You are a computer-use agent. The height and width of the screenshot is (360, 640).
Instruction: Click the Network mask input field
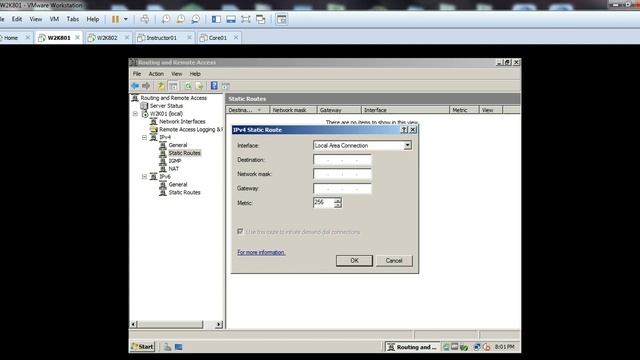coord(342,174)
